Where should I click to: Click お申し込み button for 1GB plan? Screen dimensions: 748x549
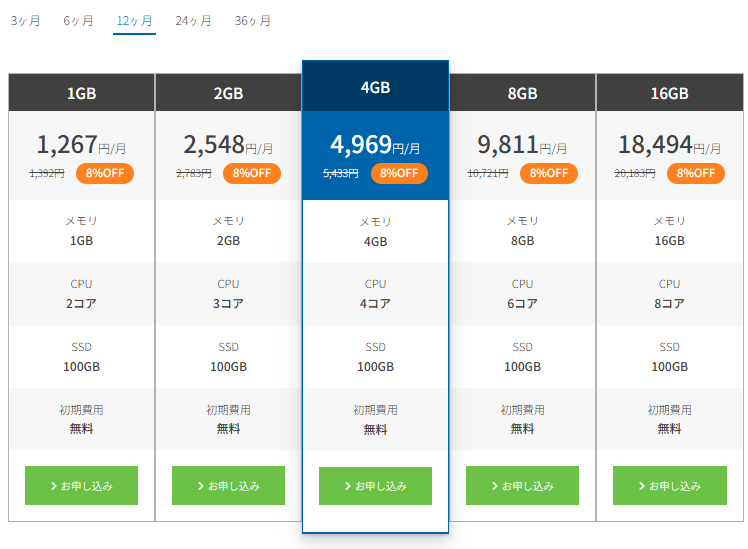tap(81, 485)
